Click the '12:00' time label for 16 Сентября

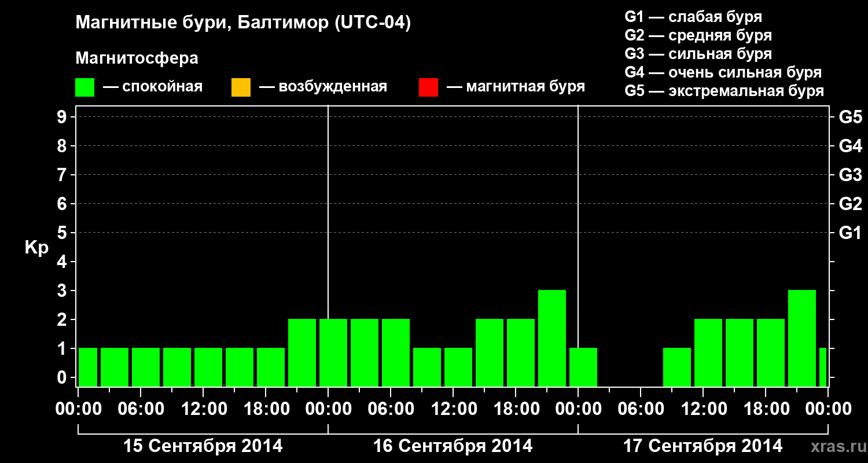click(453, 409)
